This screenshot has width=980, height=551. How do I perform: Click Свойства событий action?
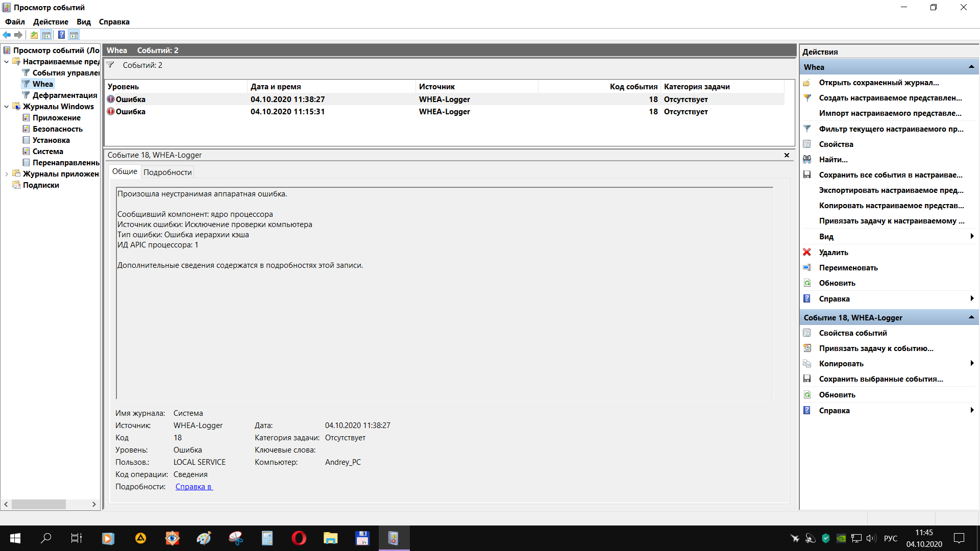pos(853,333)
